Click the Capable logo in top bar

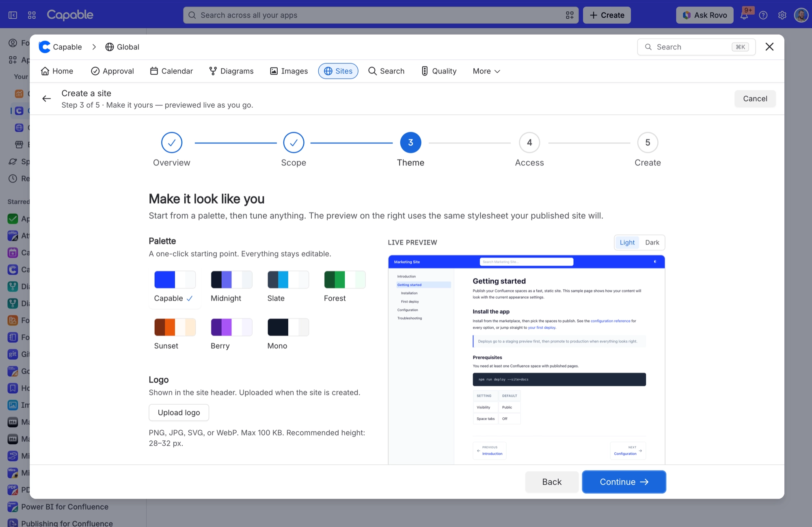(70, 15)
